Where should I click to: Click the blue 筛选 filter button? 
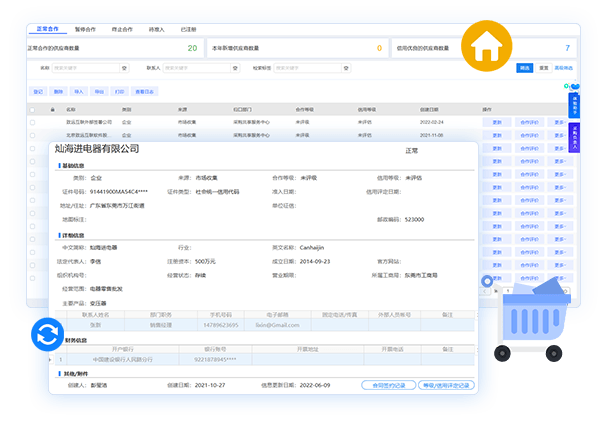(x=525, y=68)
